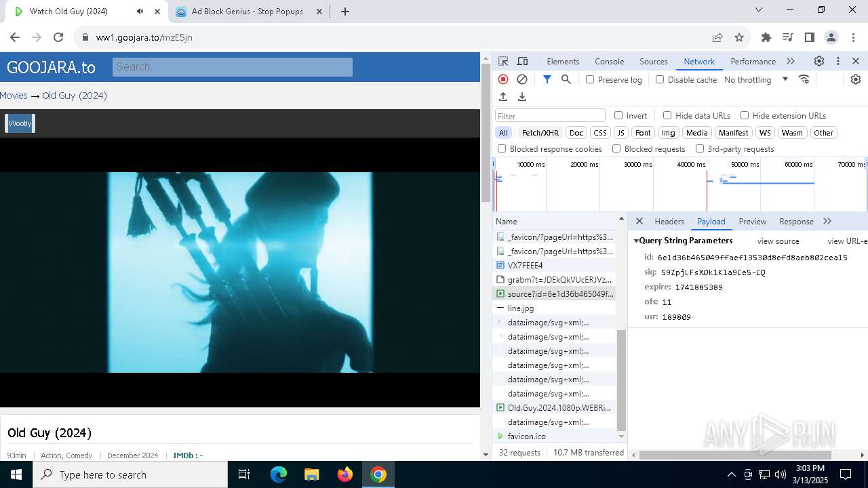Image resolution: width=868 pixels, height=488 pixels.
Task: Filter requests by Img type
Action: (x=668, y=133)
